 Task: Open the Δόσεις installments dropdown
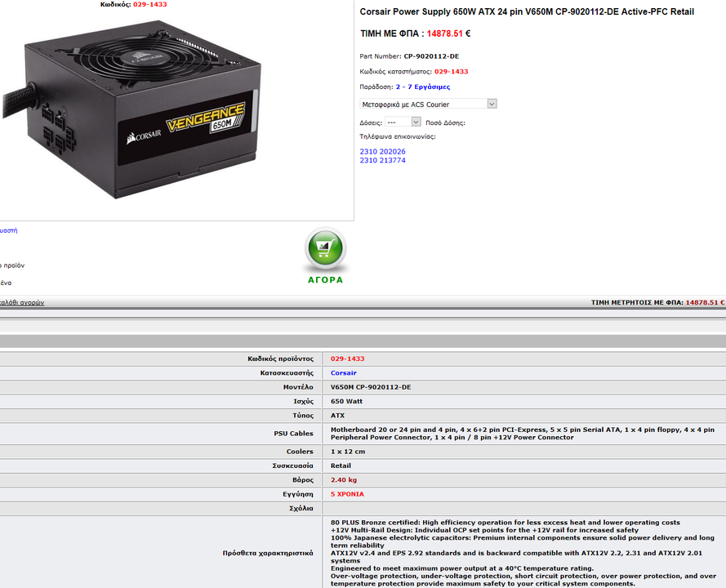pos(403,122)
